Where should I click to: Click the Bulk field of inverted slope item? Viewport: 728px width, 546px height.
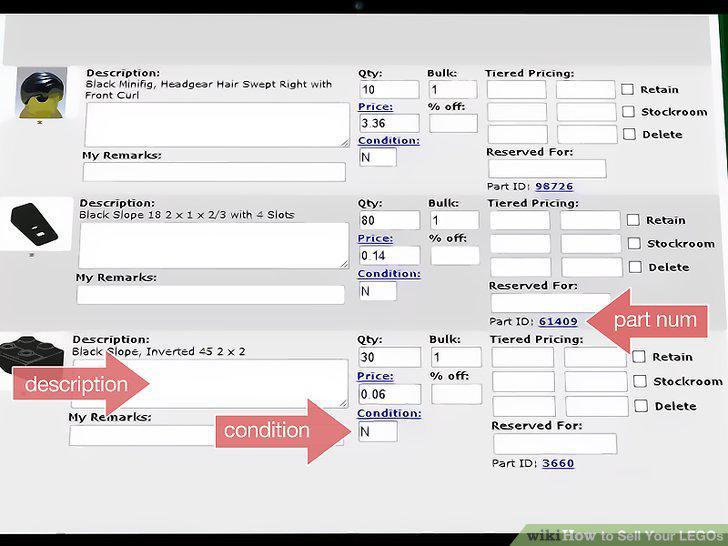456,357
